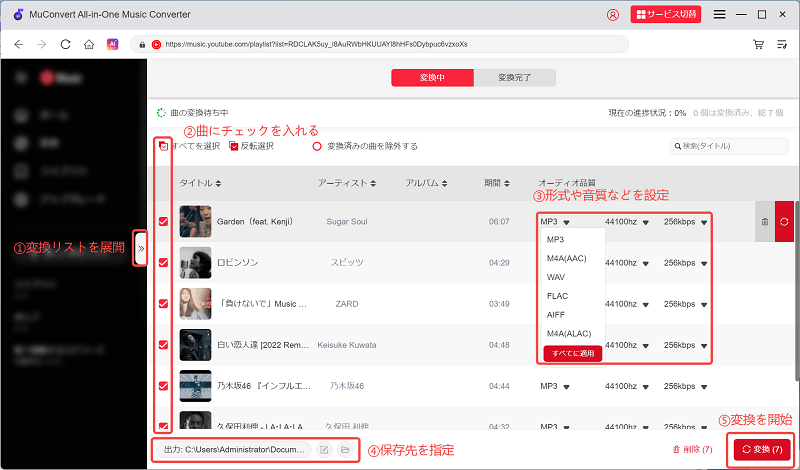Choose WAV in the format list
Image resolution: width=800 pixels, height=470 pixels.
coord(556,277)
